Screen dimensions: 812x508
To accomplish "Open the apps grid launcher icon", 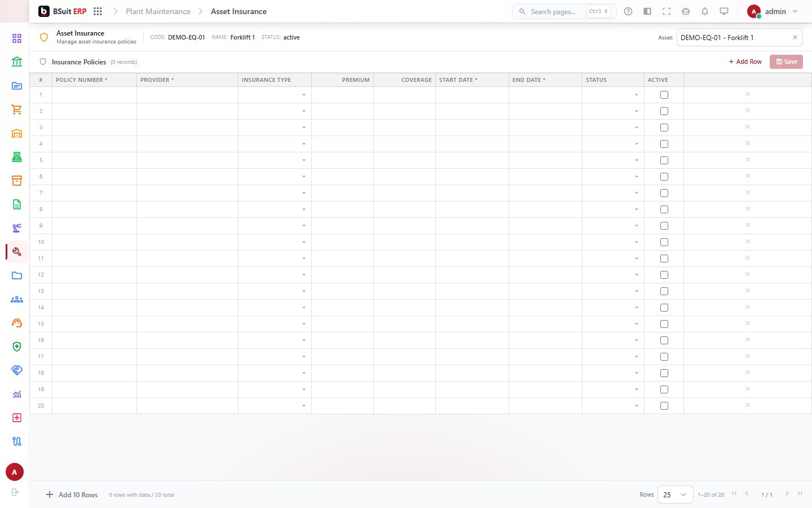I will point(98,11).
